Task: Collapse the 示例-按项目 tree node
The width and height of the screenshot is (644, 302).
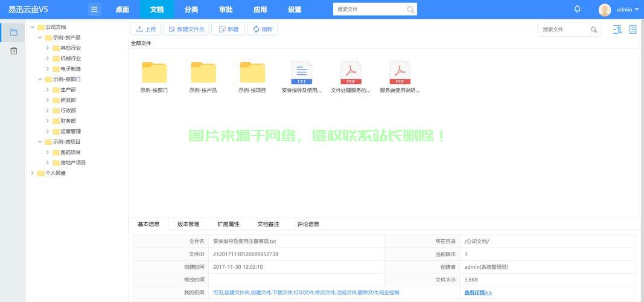Action: click(x=40, y=142)
